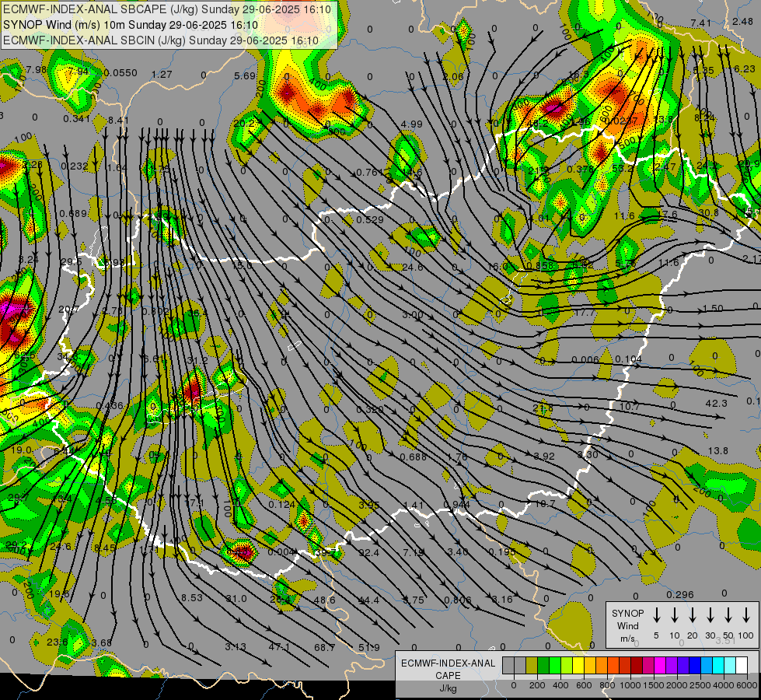Click the map value 1.27

[162, 75]
